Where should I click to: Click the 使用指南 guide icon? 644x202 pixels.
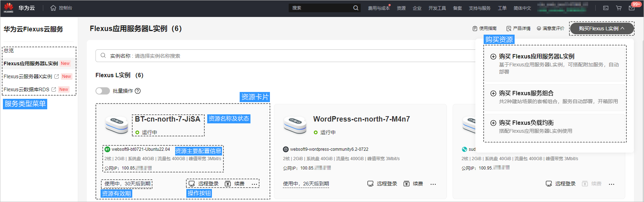475,28
